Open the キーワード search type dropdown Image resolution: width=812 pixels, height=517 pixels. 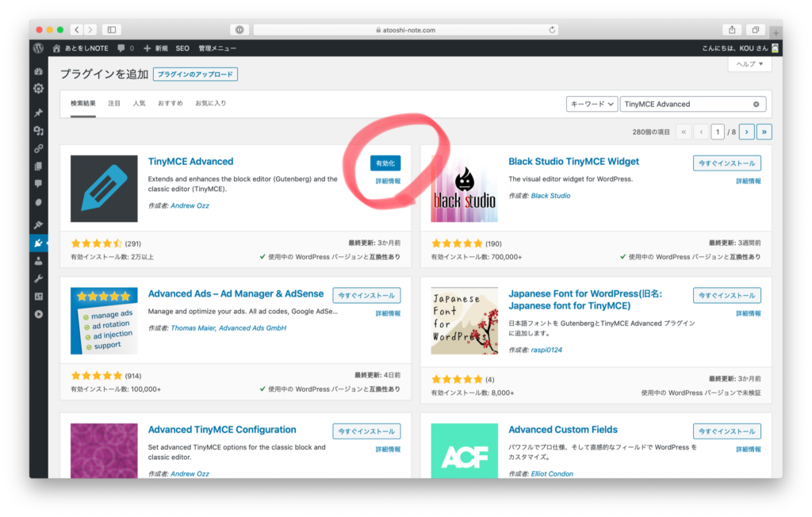pyautogui.click(x=592, y=104)
